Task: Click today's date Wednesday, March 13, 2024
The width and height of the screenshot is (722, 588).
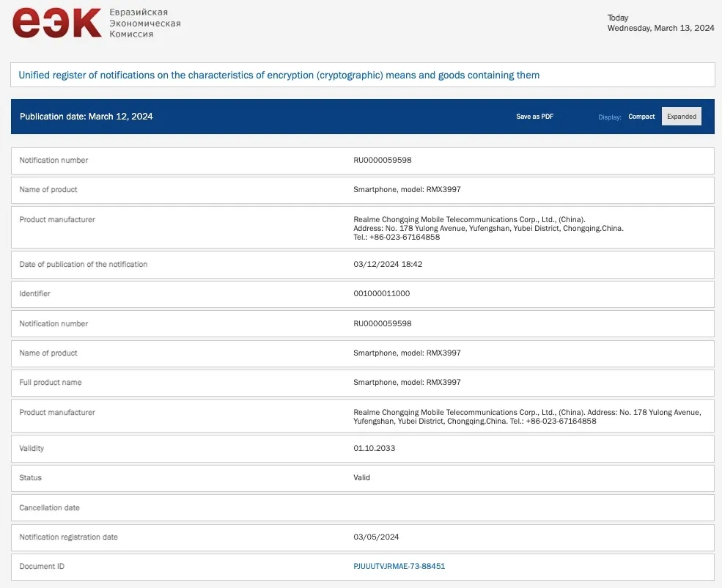Action: tap(660, 28)
